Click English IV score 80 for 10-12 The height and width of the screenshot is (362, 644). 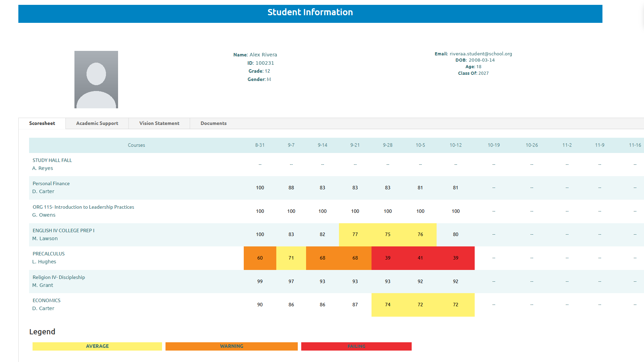pyautogui.click(x=456, y=234)
